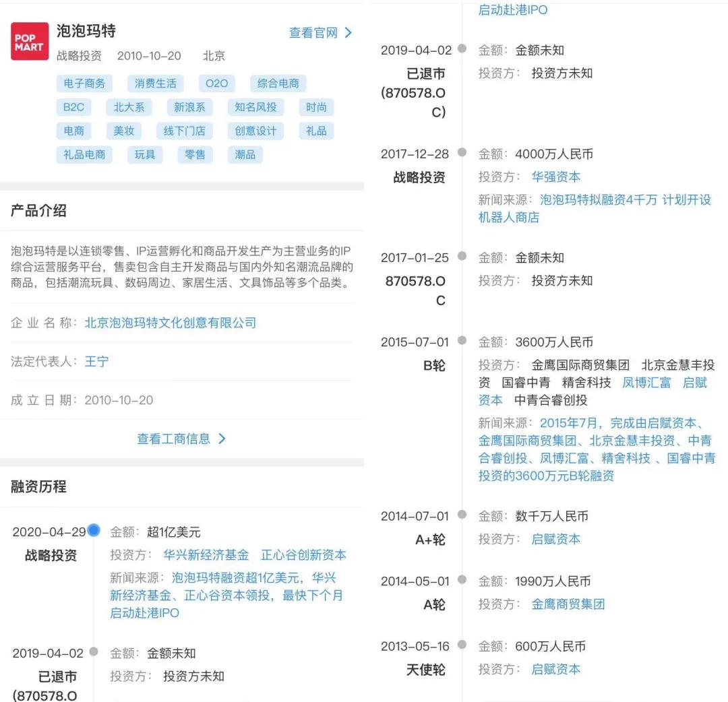728x702 pixels.
Task: Open legal representative 王宁 link
Action: 96,361
